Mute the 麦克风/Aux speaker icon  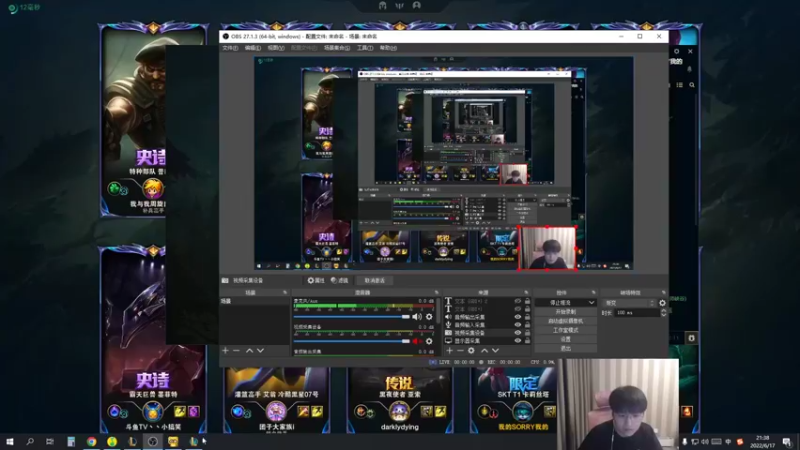[417, 317]
